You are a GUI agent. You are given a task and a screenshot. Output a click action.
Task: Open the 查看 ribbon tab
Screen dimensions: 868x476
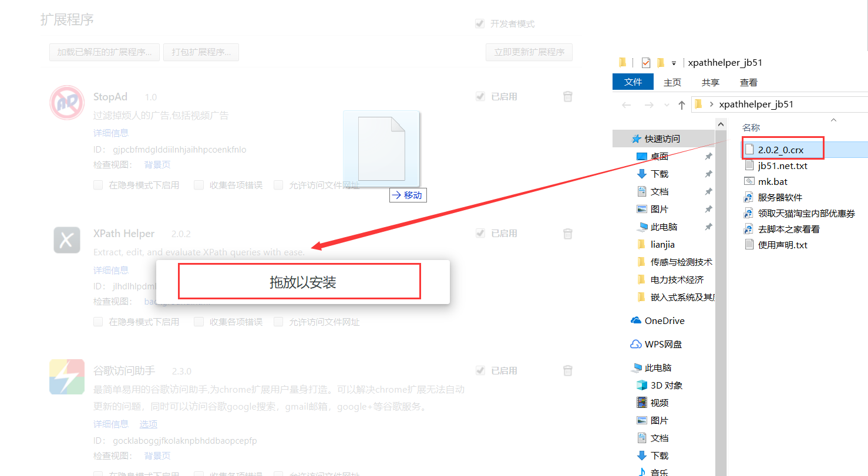(x=749, y=82)
